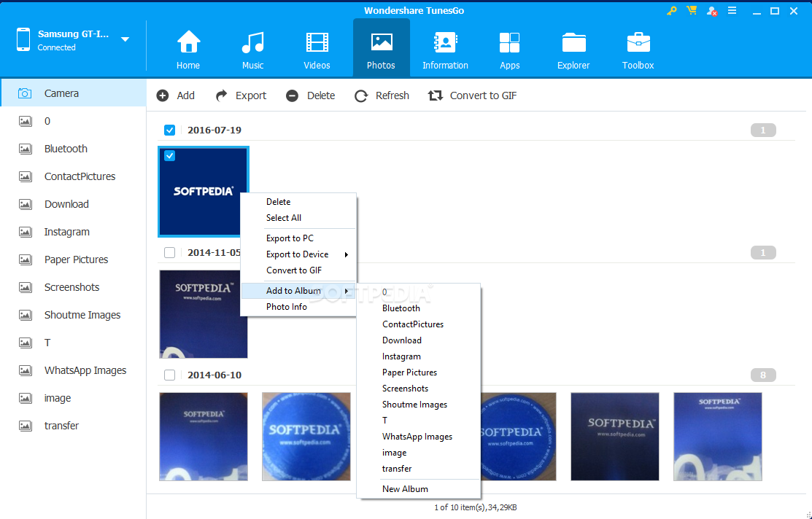Select the 0 album in sidebar
This screenshot has width=812, height=519.
coord(73,121)
